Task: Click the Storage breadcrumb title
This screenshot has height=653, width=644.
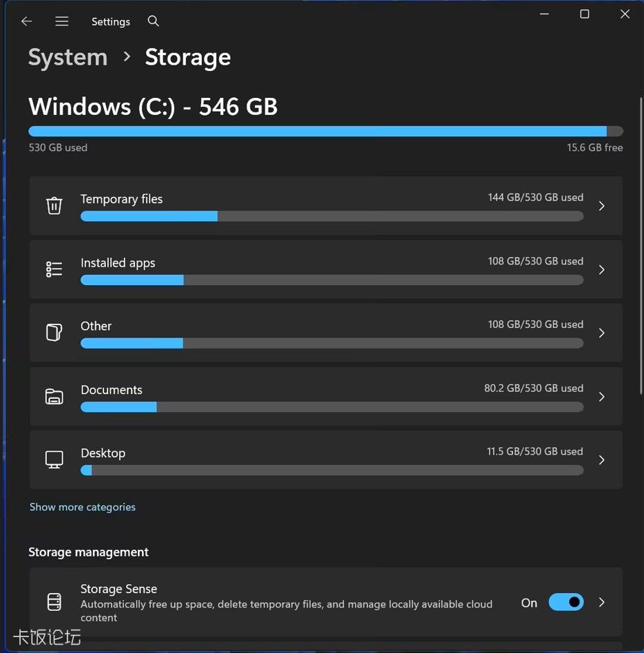Action: click(x=187, y=57)
